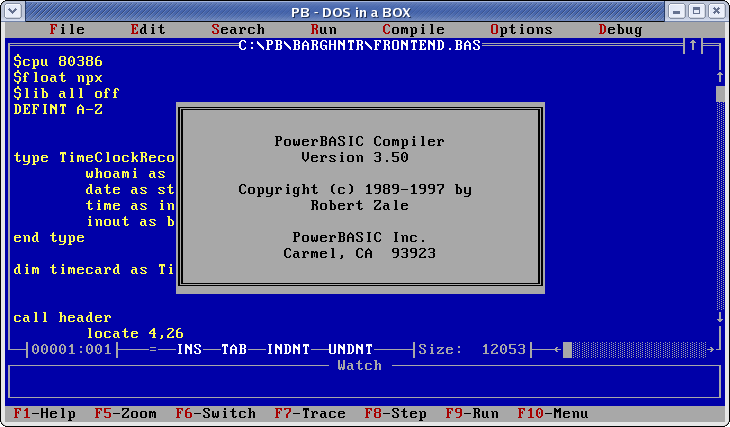Click the 'whoami as' code line
Image resolution: width=730 pixels, height=427 pixels.
(126, 174)
